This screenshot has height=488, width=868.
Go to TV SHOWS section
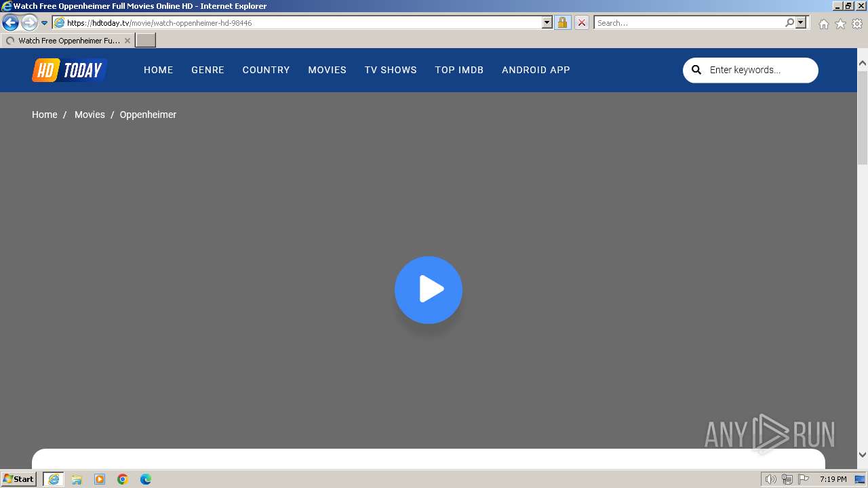pyautogui.click(x=391, y=70)
